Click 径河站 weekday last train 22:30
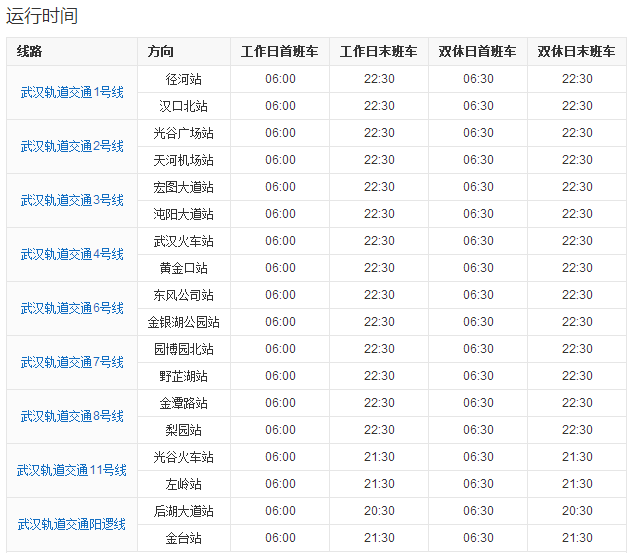This screenshot has width=630, height=553. tap(379, 79)
